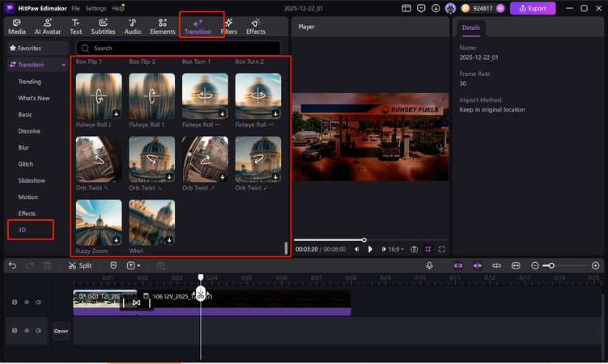Select the Effects transition category
608x364 pixels.
point(27,214)
